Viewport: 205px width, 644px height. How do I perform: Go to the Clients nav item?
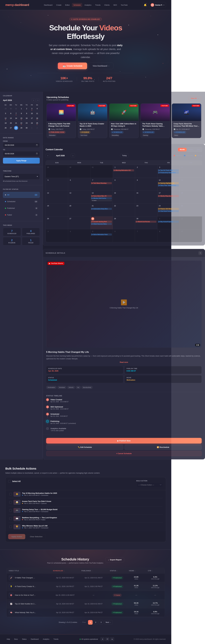click(107, 5)
